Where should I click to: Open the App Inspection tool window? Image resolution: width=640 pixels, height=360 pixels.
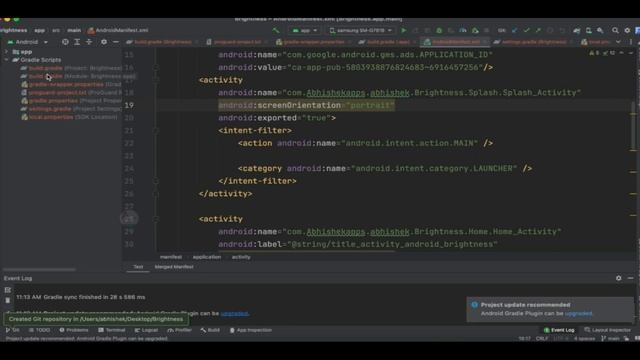click(251, 330)
